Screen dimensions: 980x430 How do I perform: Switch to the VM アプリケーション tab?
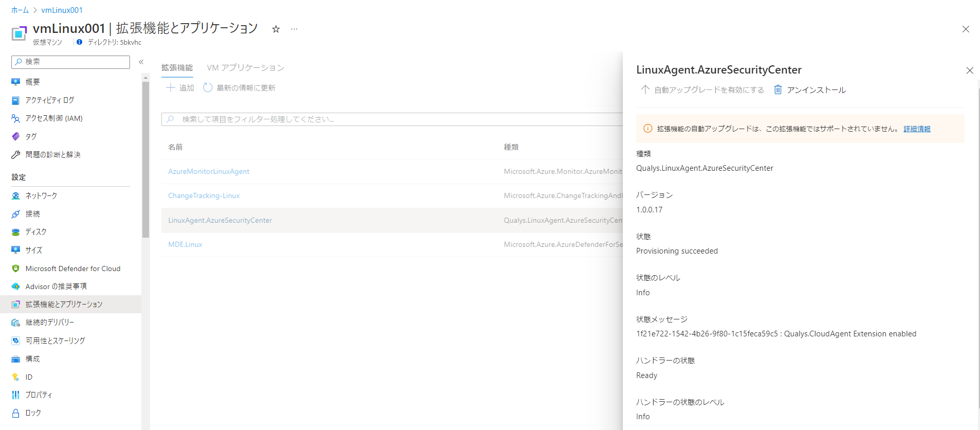pos(246,67)
